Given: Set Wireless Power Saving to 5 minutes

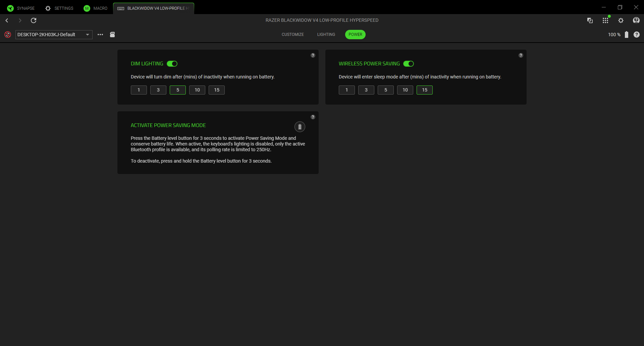Looking at the screenshot, I should tap(386, 90).
